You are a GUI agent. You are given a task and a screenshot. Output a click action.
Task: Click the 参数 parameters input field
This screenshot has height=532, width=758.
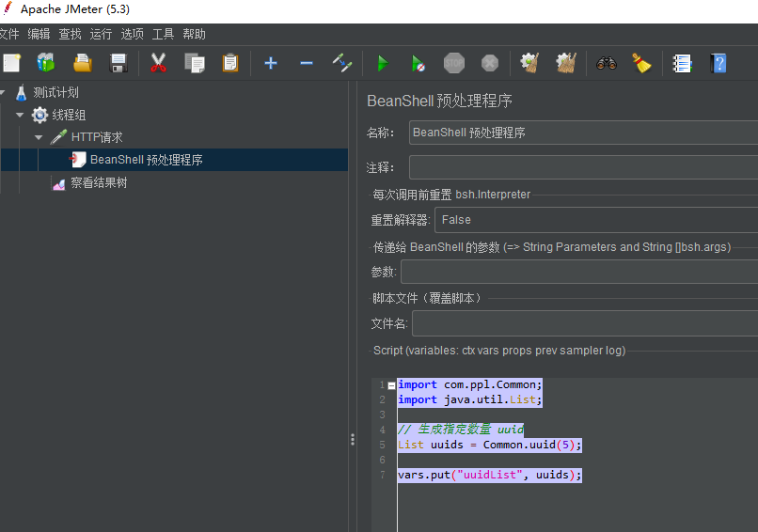(x=579, y=272)
